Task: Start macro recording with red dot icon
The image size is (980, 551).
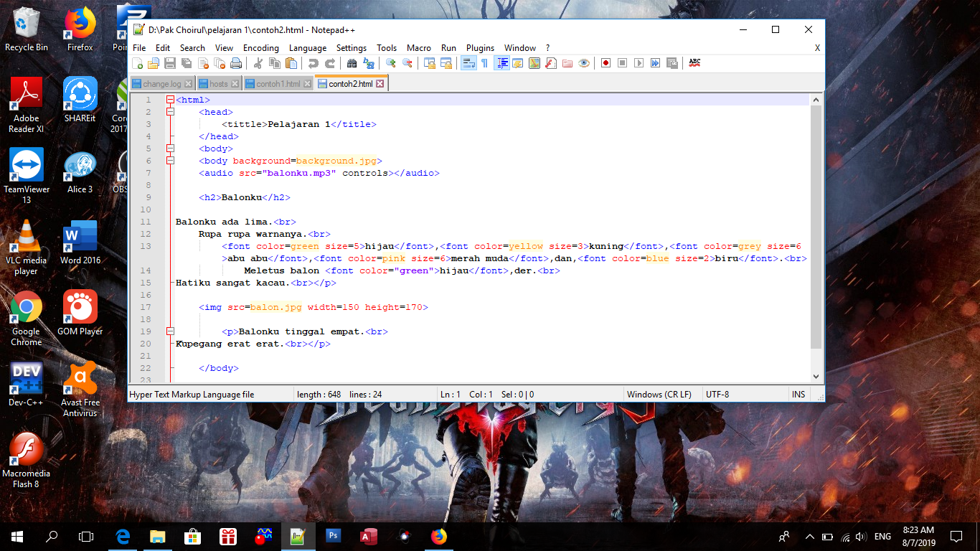Action: [606, 63]
